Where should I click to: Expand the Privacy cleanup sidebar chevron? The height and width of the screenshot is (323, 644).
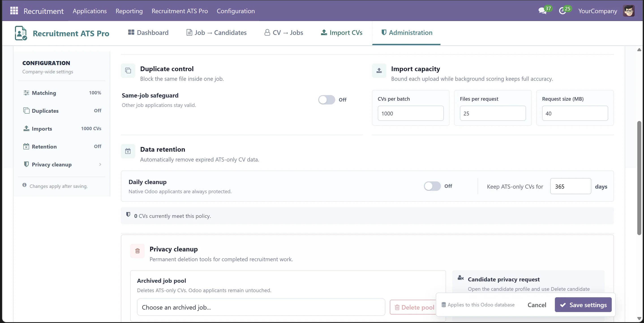tap(100, 164)
